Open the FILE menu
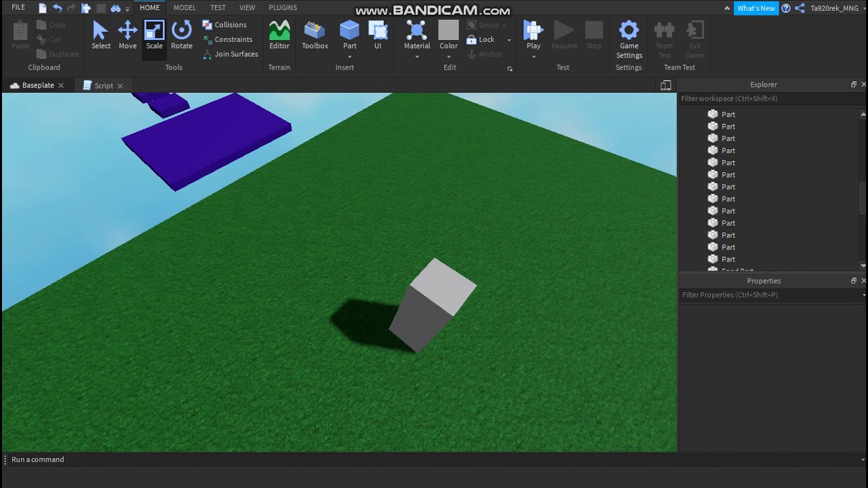This screenshot has width=868, height=488. [x=18, y=7]
